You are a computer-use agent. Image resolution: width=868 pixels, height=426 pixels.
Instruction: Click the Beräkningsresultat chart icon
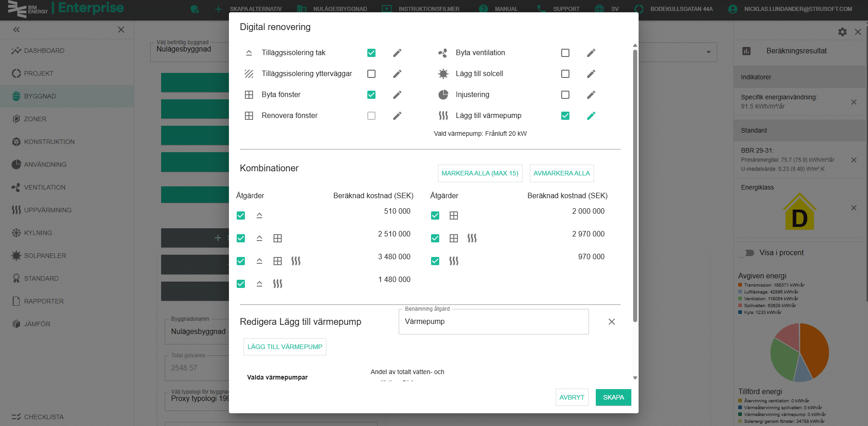coord(746,51)
